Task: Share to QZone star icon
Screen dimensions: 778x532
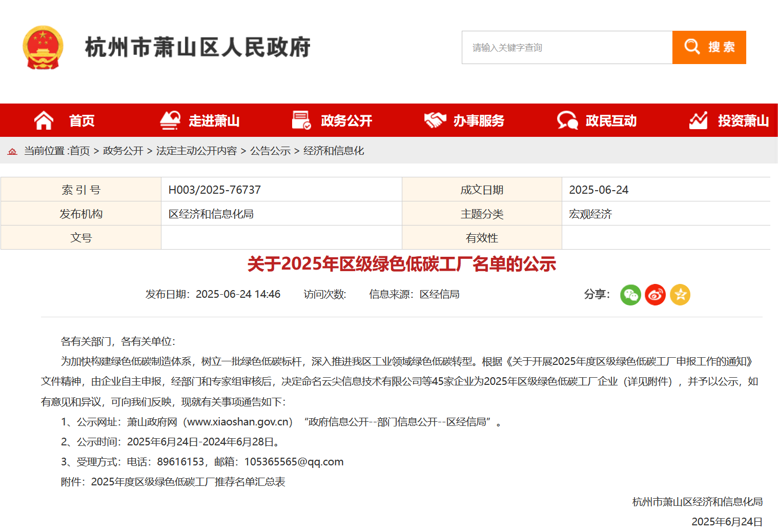Action: pyautogui.click(x=680, y=295)
